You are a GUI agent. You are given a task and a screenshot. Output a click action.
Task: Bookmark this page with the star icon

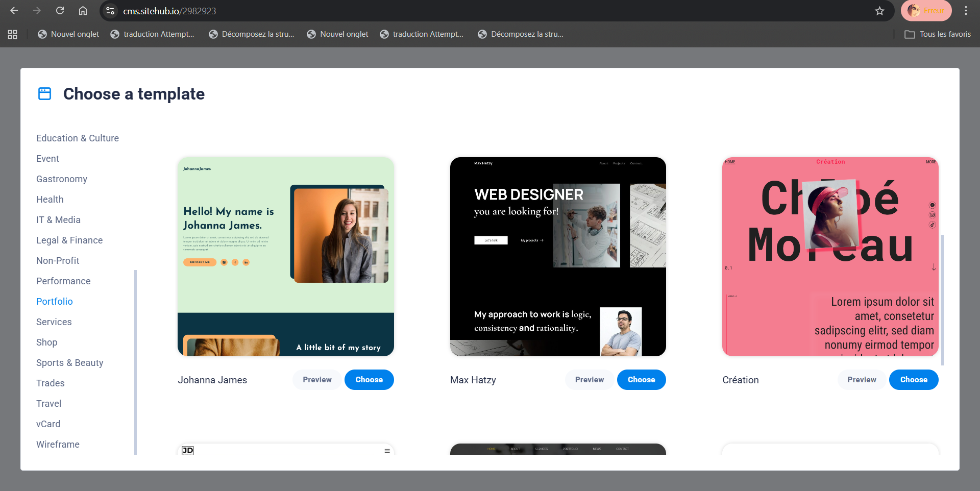coord(879,11)
